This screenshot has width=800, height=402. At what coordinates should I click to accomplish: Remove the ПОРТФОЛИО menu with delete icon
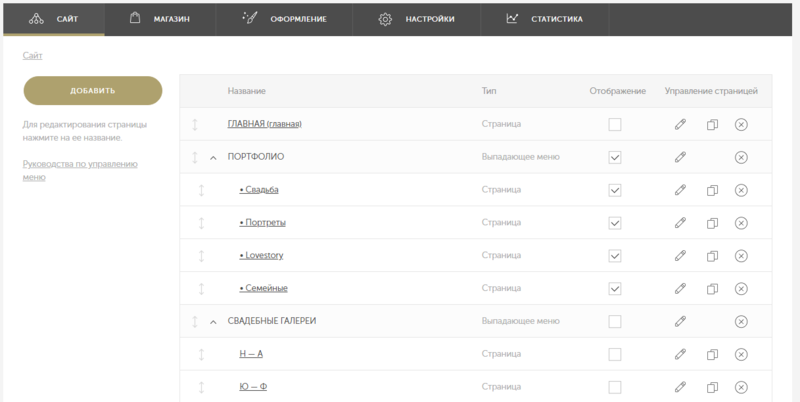[x=741, y=157]
